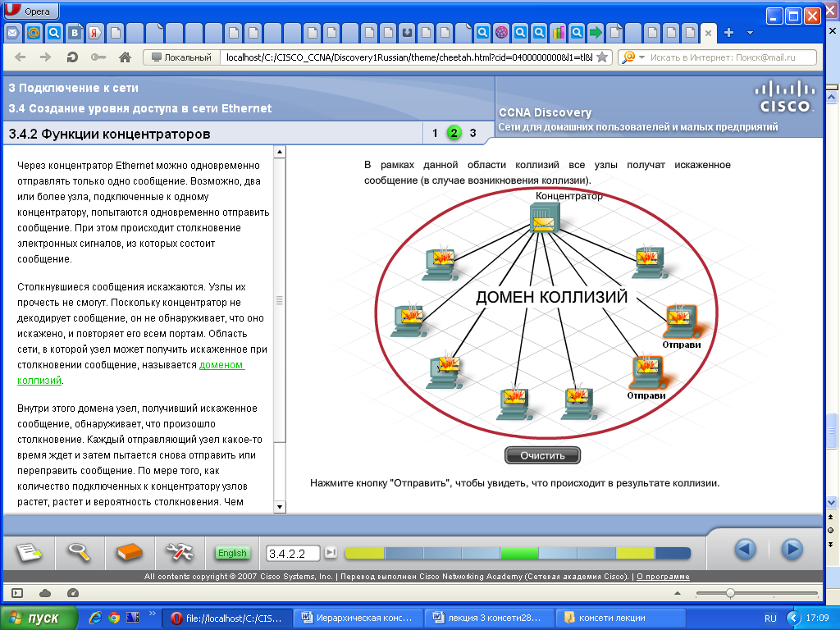Open the Opera main menu button
840x630 pixels.
(31, 11)
